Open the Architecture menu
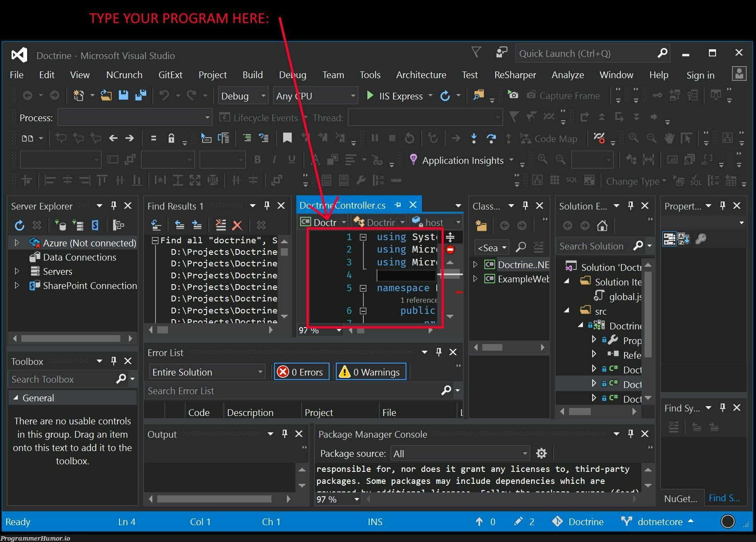The image size is (756, 542). click(x=421, y=75)
